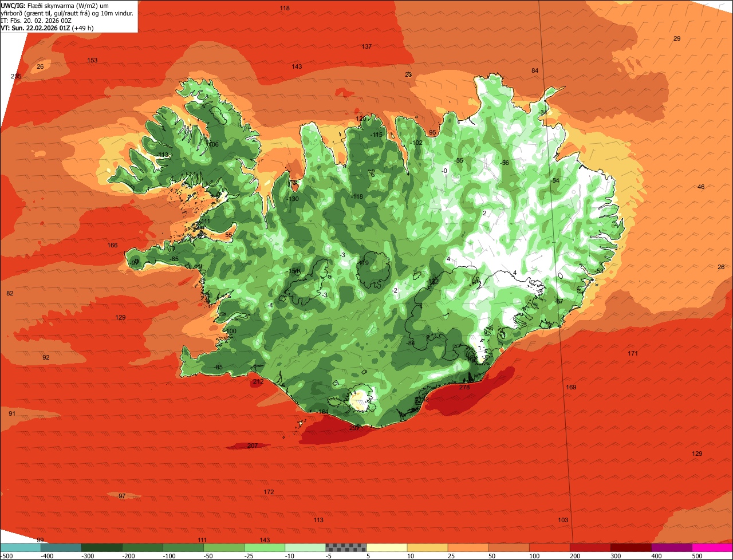Click the flux value 207 south of Iceland
Screen dimensions: 733x560
253,446
